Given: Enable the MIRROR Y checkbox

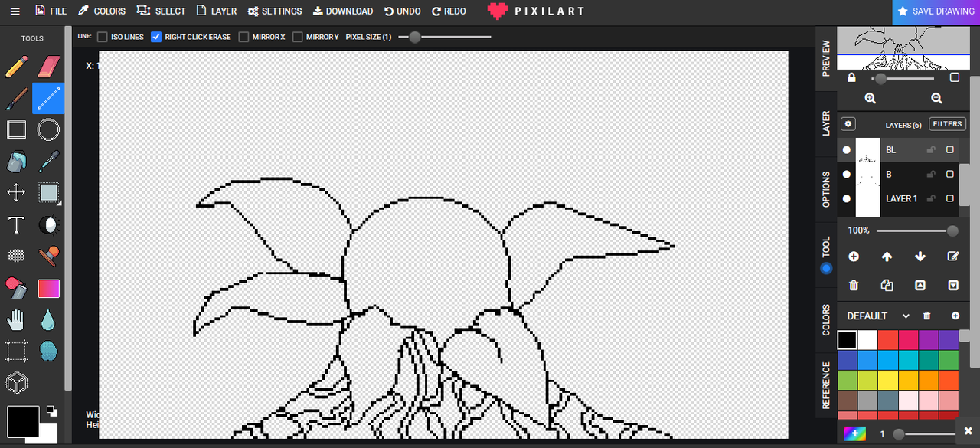Looking at the screenshot, I should click(297, 37).
